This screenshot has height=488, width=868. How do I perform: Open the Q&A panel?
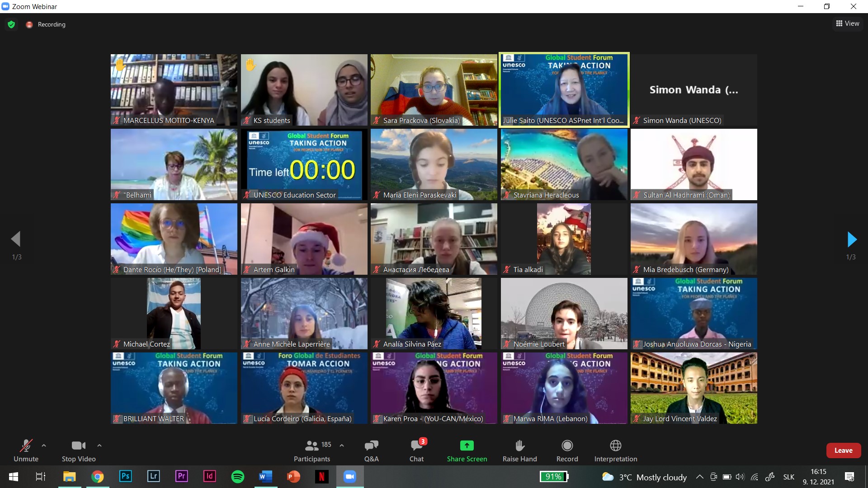372,450
